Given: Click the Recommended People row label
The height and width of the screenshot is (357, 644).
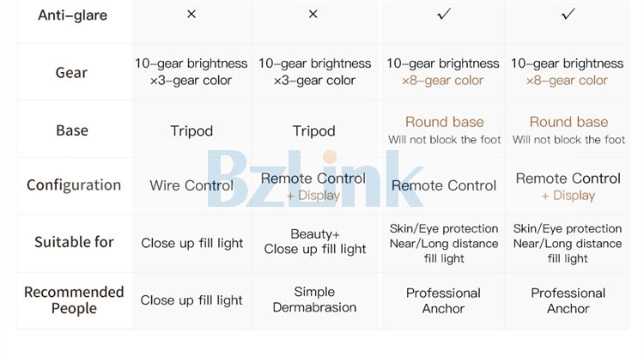Looking at the screenshot, I should tap(74, 300).
